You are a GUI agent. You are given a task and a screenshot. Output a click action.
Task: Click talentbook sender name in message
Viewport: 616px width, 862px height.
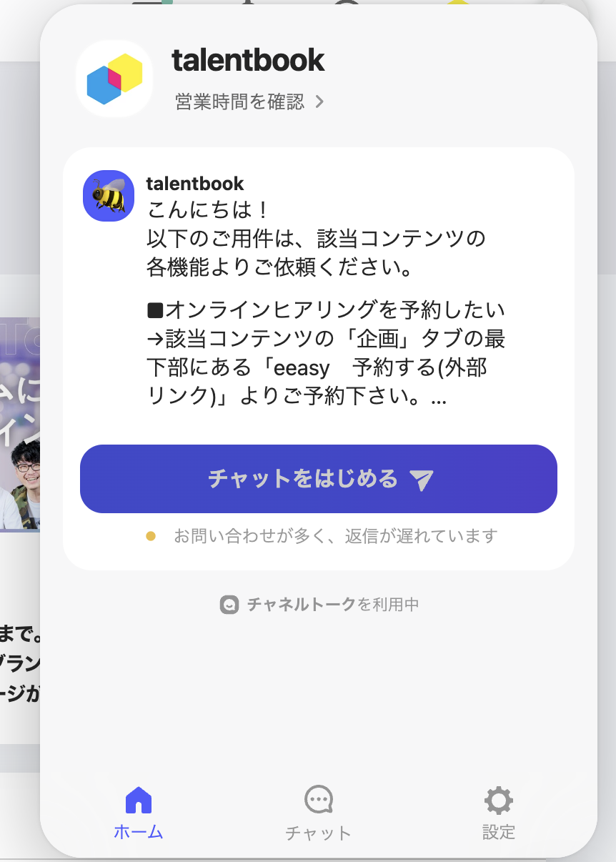tap(195, 184)
